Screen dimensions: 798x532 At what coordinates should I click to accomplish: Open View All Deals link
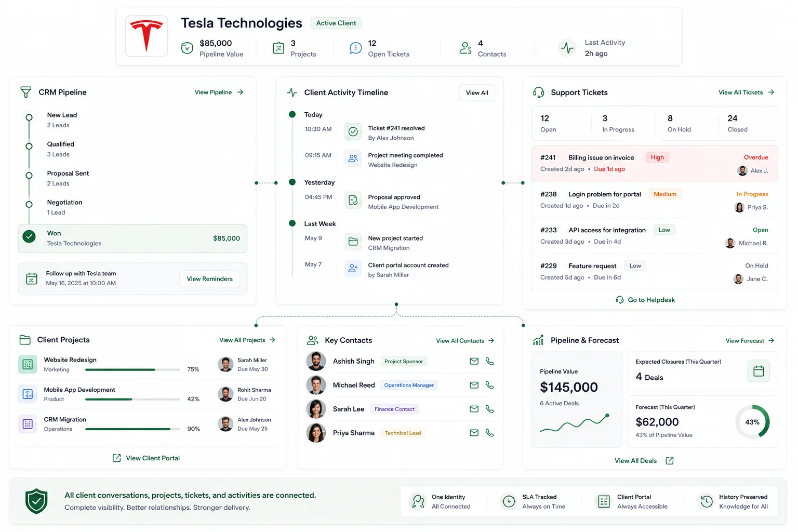coord(644,461)
